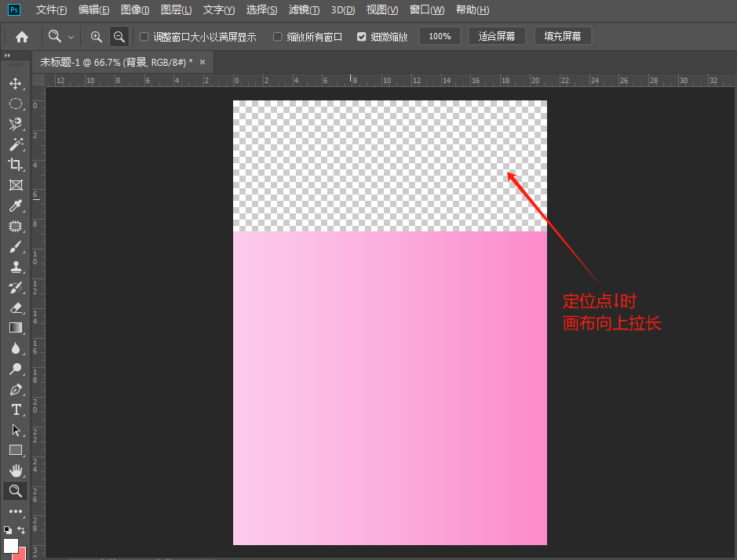Select the Blur tool

16,348
